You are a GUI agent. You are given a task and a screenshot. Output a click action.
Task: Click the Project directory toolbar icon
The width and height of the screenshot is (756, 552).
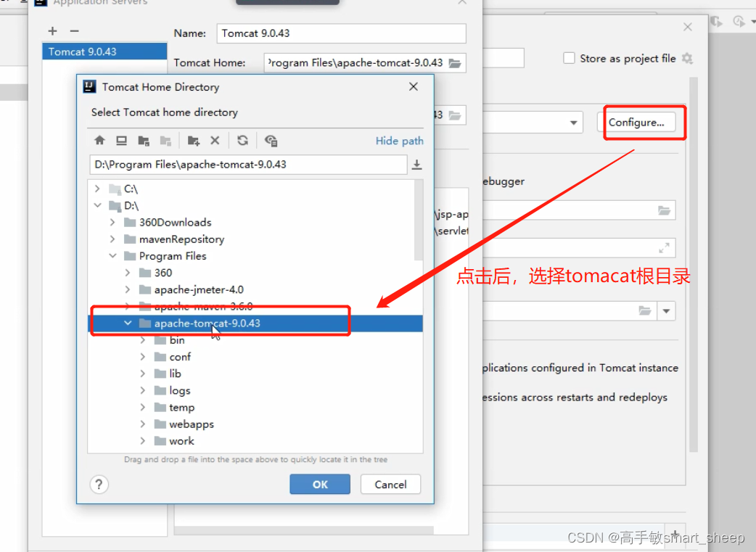144,140
